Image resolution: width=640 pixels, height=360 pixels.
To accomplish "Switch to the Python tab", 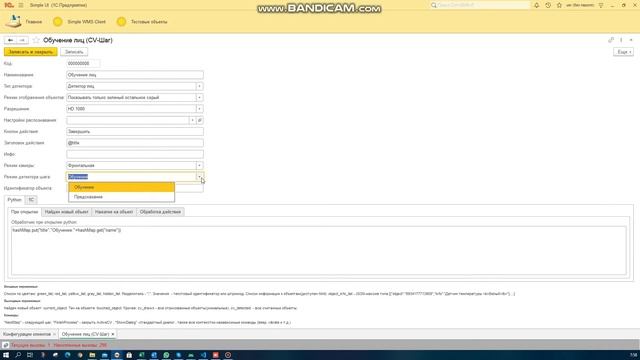I will 14,200.
